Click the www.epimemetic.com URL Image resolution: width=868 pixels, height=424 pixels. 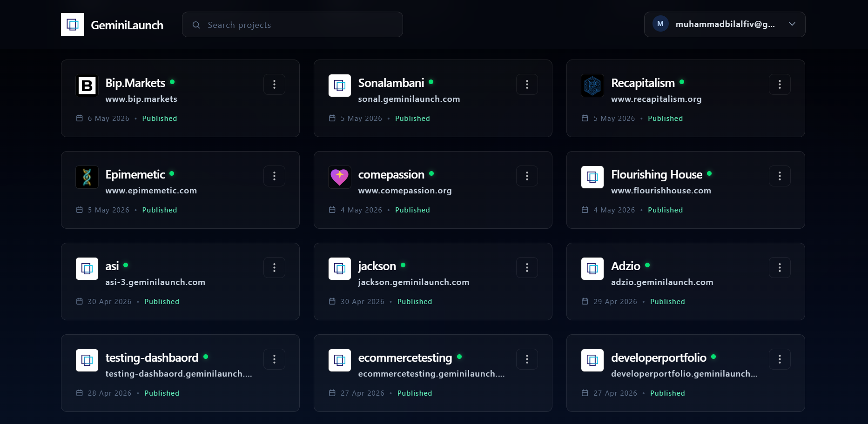point(151,191)
